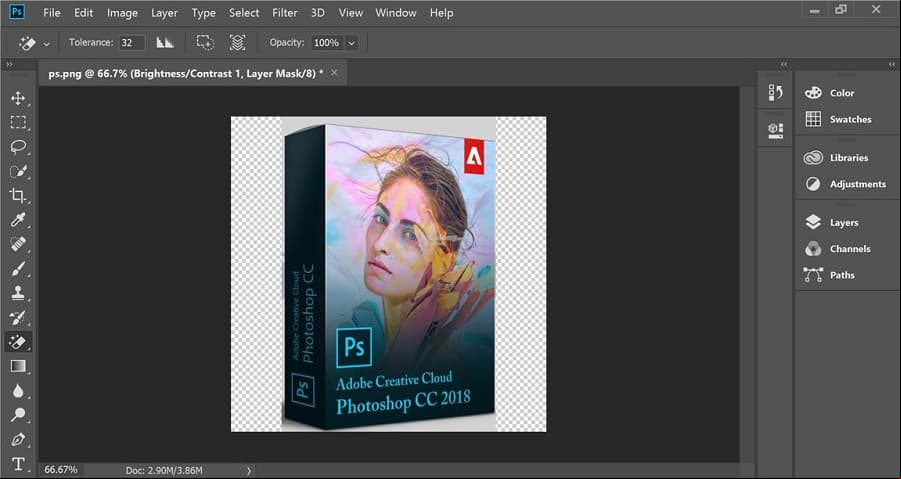Select the Lasso tool
Viewport: 901px width, 479px height.
[x=18, y=146]
